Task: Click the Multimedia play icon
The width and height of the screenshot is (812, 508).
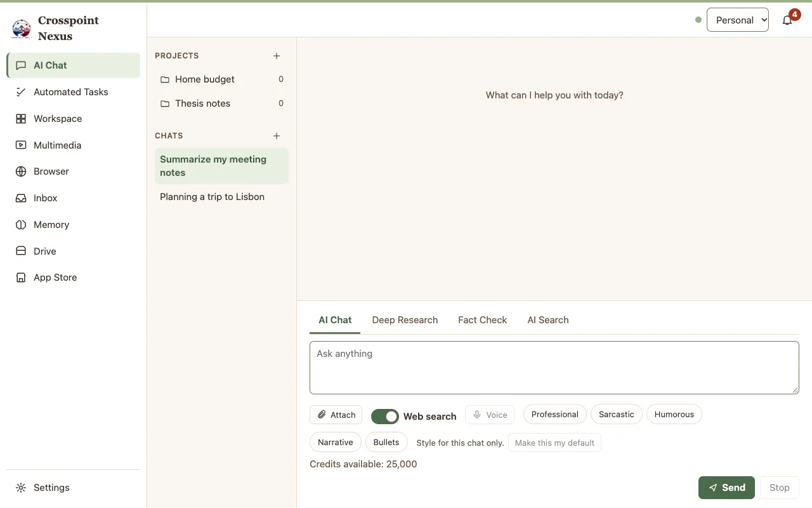Action: coord(21,145)
